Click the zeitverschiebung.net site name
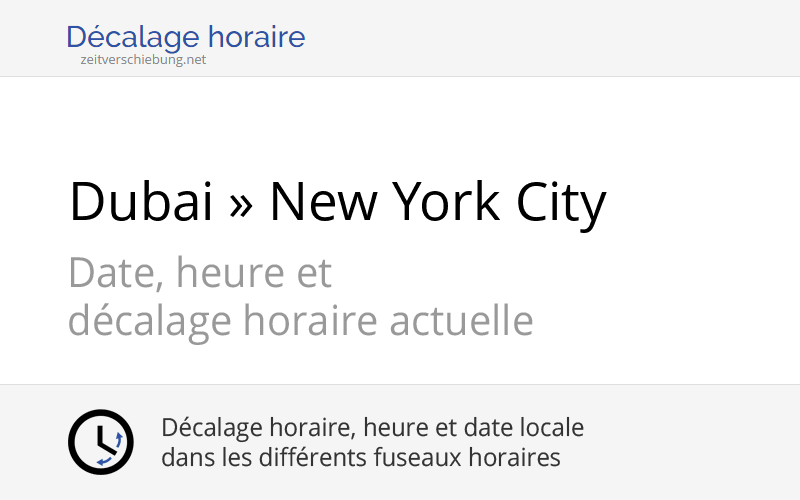 point(143,60)
